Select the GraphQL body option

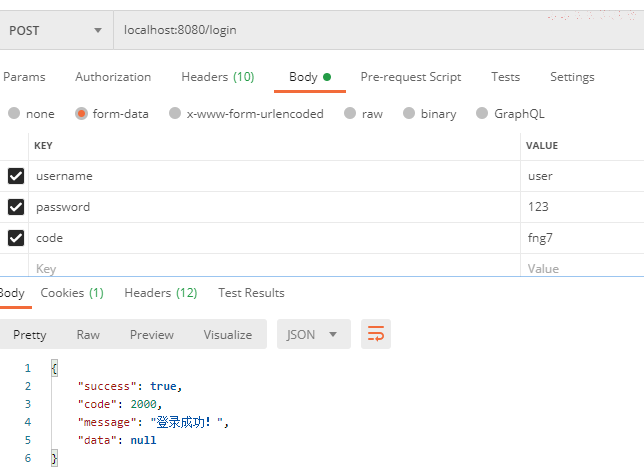510,113
